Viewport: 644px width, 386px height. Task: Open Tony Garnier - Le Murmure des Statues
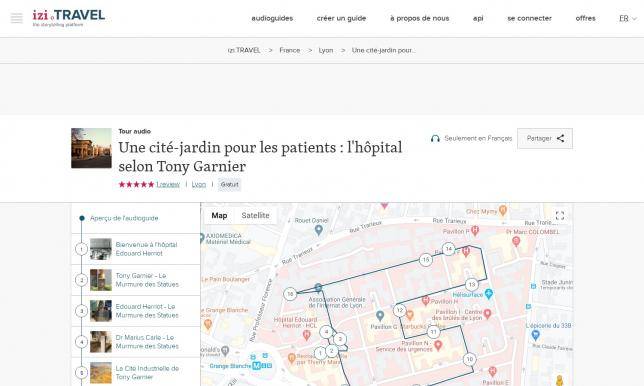(136, 280)
